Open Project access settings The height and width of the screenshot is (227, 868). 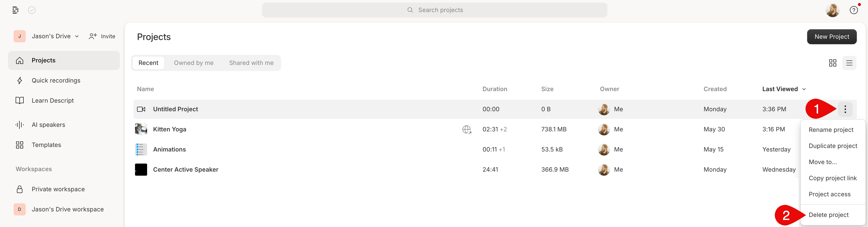click(x=829, y=194)
